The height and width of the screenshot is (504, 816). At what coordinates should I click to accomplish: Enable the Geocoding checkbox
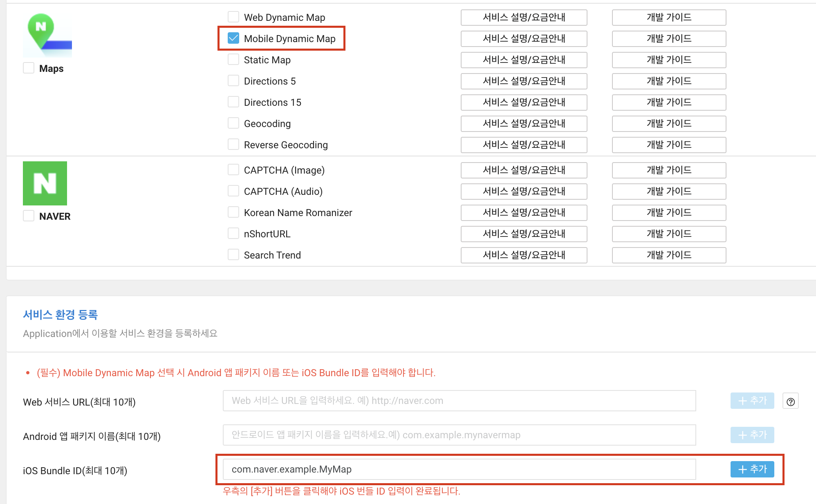click(233, 123)
